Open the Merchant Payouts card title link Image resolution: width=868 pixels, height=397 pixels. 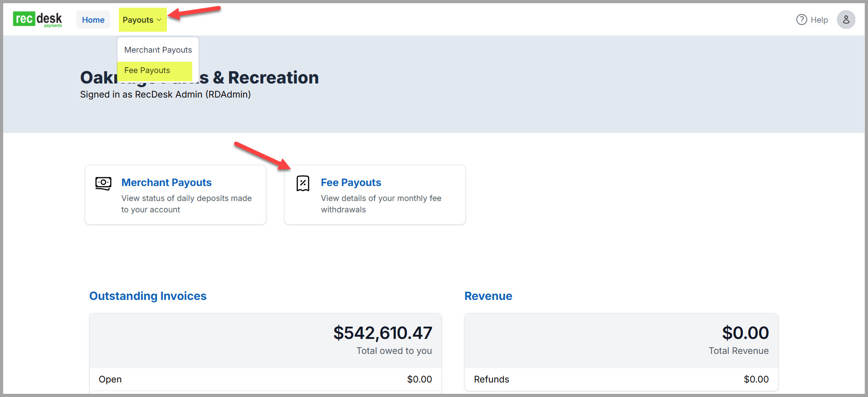pos(166,182)
